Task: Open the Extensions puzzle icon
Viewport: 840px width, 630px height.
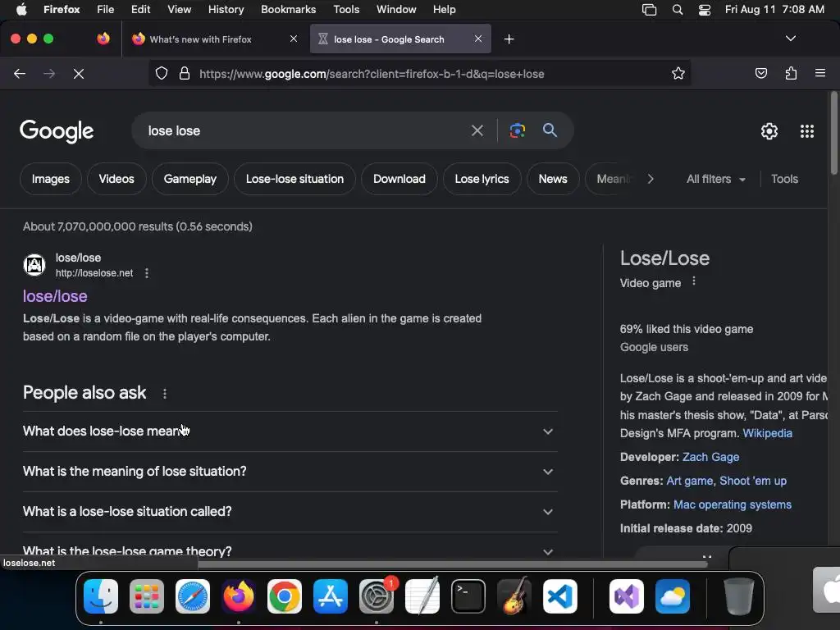Action: coord(791,73)
